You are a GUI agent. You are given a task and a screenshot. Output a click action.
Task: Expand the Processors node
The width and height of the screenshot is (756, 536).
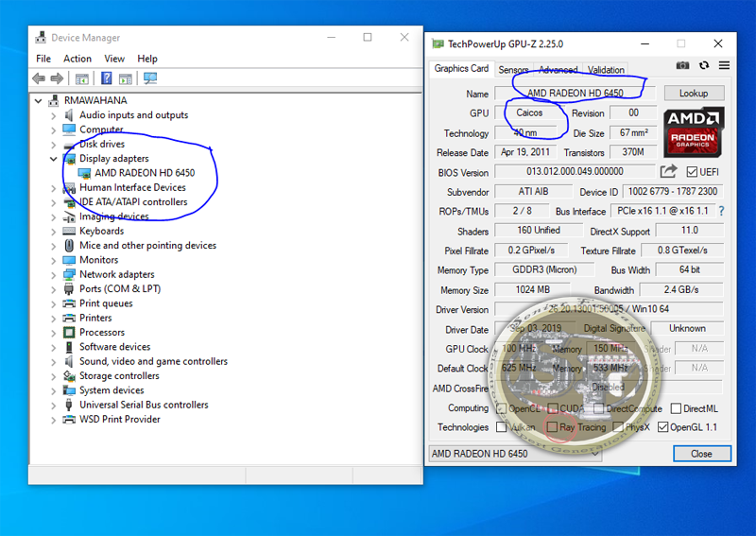point(54,333)
